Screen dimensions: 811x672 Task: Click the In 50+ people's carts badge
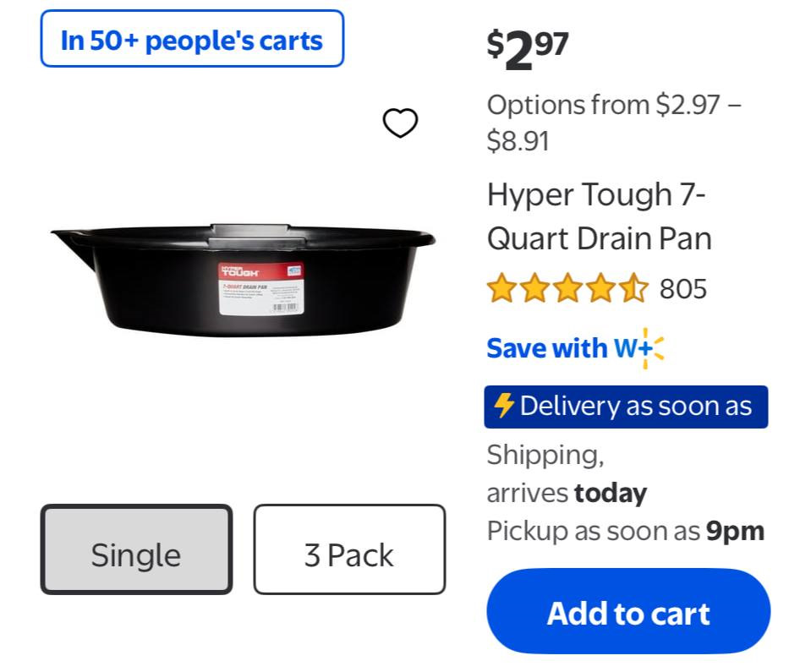tap(192, 39)
